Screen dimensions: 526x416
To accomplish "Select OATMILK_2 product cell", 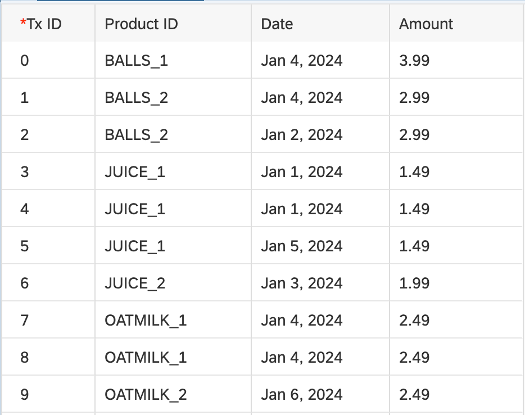I will [173, 394].
